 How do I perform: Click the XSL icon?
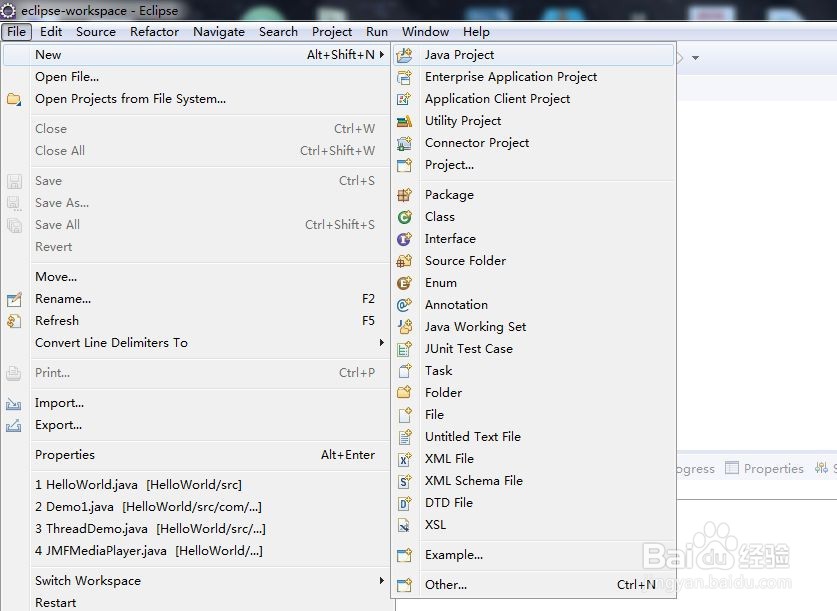405,526
